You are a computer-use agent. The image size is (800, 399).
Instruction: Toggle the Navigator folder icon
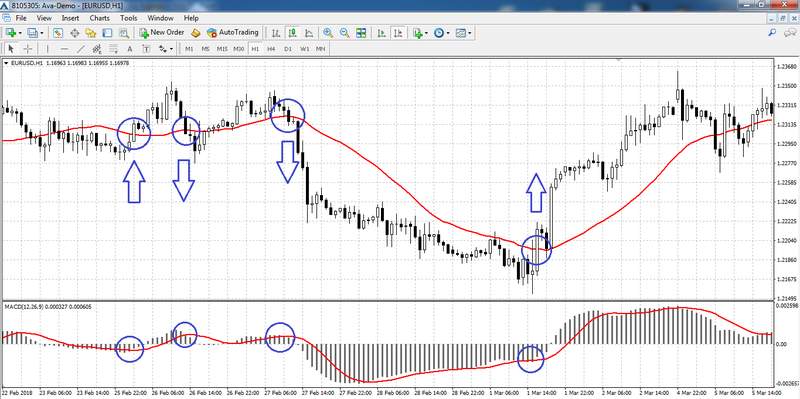point(91,33)
